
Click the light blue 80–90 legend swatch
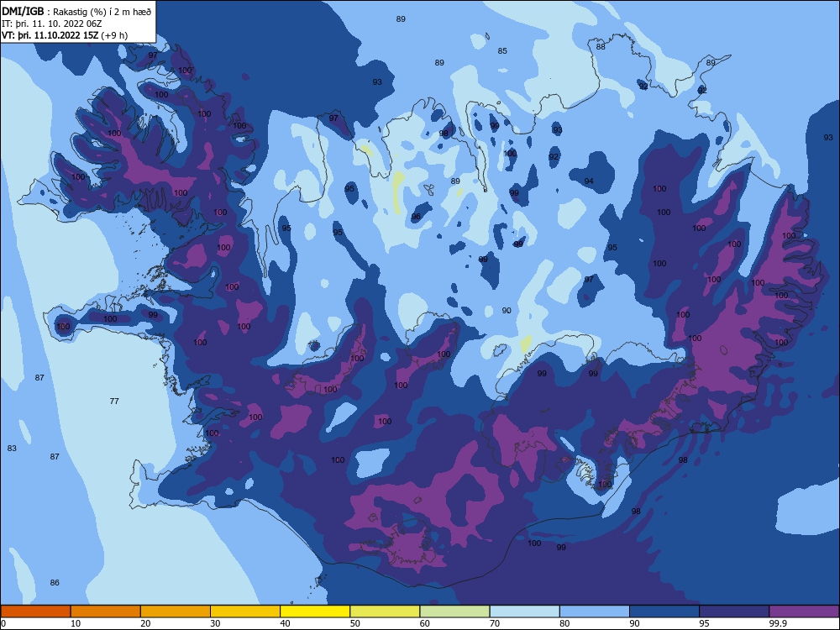595,612
